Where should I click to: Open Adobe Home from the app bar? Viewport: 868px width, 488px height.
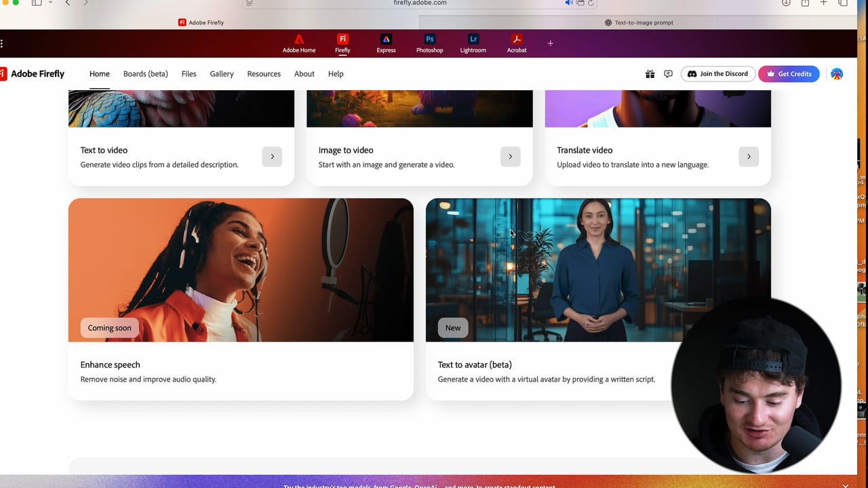[x=298, y=43]
